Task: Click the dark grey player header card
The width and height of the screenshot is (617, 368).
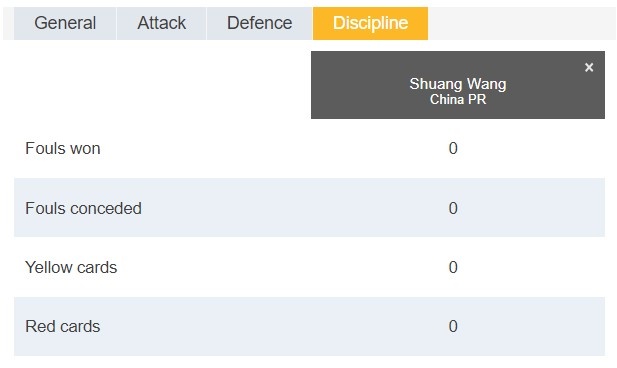Action: point(458,85)
